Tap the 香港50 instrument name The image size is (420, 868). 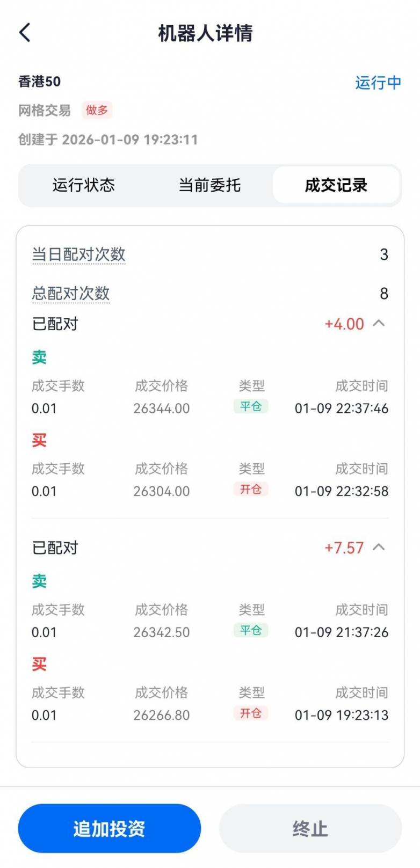[40, 82]
